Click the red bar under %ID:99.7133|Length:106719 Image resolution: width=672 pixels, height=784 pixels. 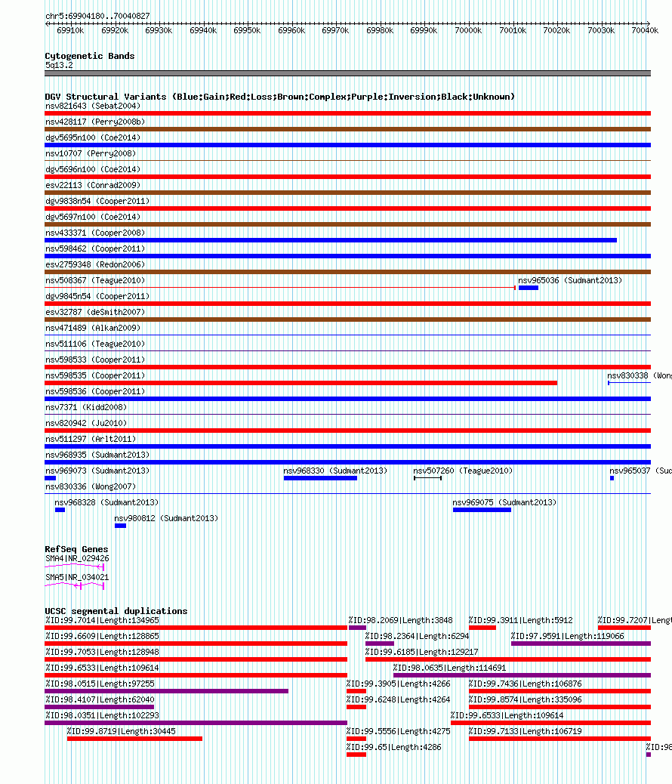[560, 739]
